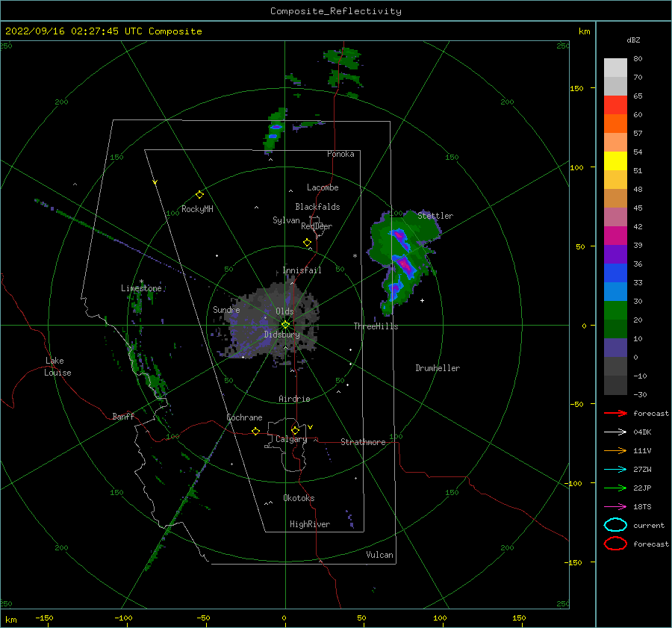
Task: Click the Stettler city label
Action: point(435,216)
